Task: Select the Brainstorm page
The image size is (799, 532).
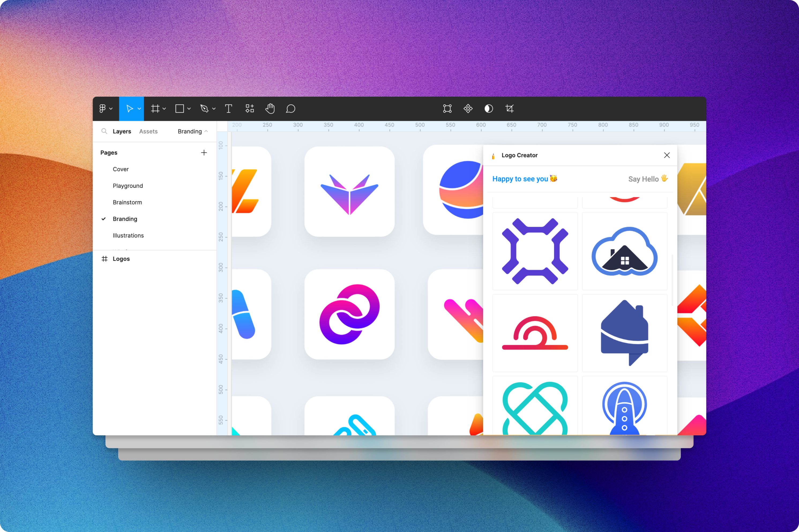Action: tap(128, 202)
